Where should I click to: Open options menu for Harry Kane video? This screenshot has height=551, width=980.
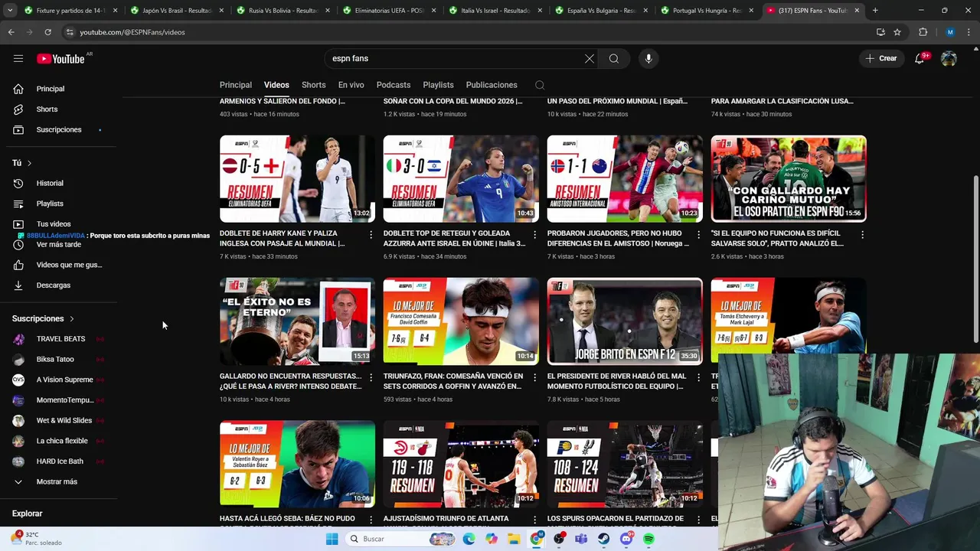371,234
